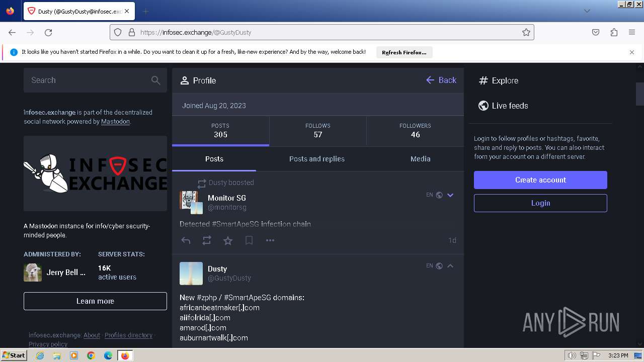This screenshot has width=644, height=362.
Task: Click the Firefox back arrow
Action: click(x=12, y=32)
